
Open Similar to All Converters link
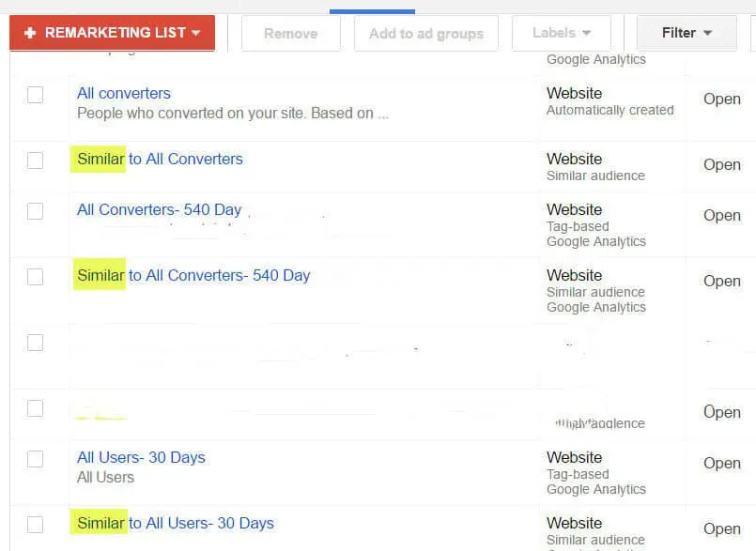tap(160, 159)
